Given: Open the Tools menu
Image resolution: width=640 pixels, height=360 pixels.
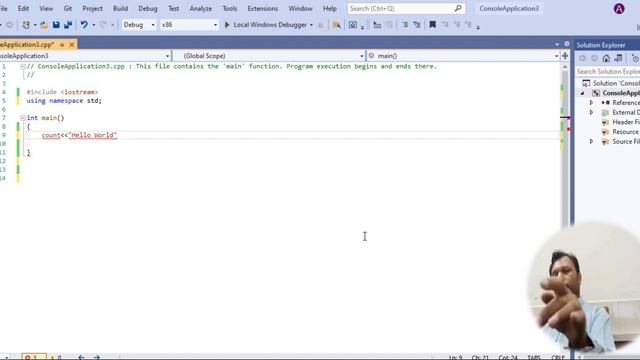Looking at the screenshot, I should coord(230,8).
